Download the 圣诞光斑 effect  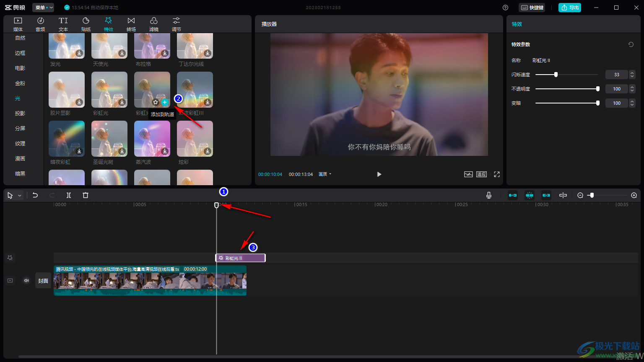[x=122, y=151]
